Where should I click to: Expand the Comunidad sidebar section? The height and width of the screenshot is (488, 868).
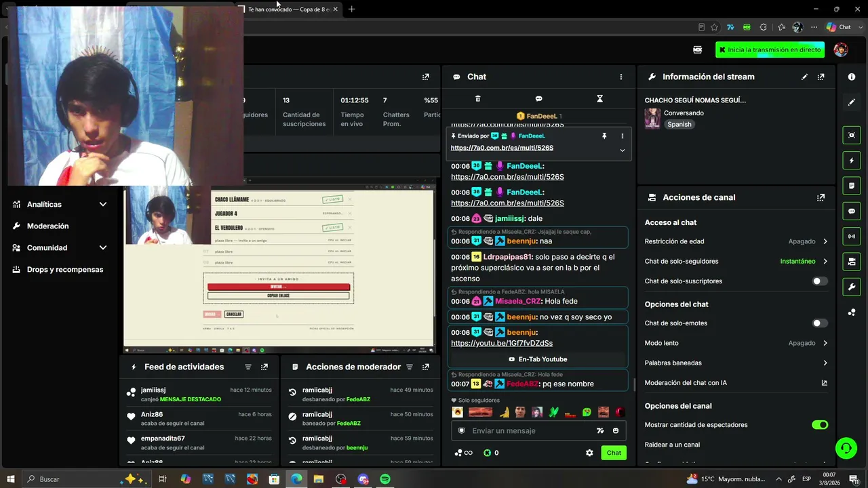(103, 248)
